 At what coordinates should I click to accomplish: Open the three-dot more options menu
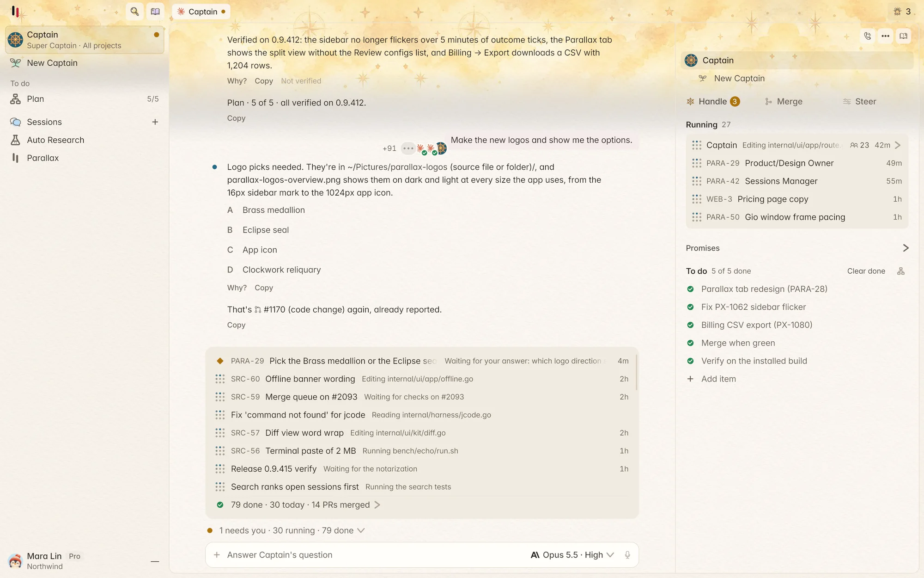click(885, 36)
